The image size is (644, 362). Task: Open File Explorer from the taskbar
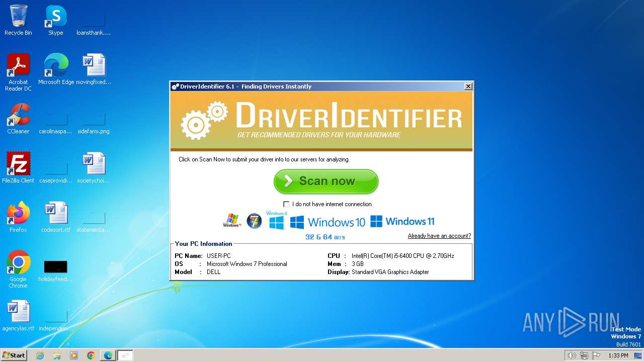(x=57, y=355)
